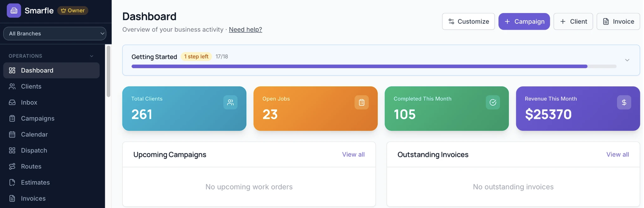Click the people icon on the Total Clients card
The height and width of the screenshot is (208, 644).
pos(230,102)
